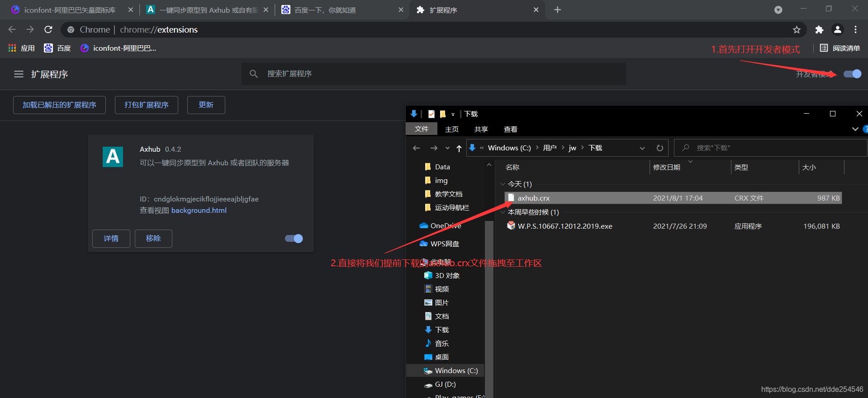Open background.html inspect view link
868x398 pixels.
pyautogui.click(x=199, y=211)
